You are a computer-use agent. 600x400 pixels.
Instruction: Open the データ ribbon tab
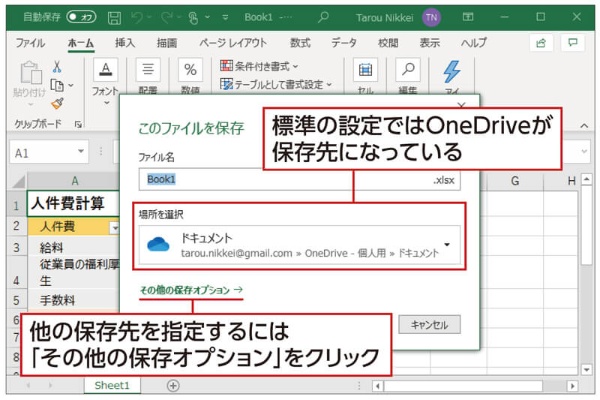click(344, 43)
